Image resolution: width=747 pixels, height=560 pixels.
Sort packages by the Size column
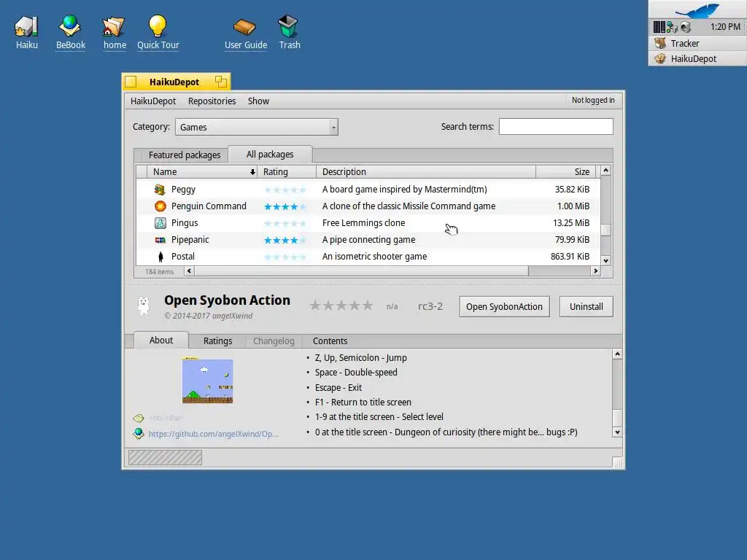click(565, 172)
